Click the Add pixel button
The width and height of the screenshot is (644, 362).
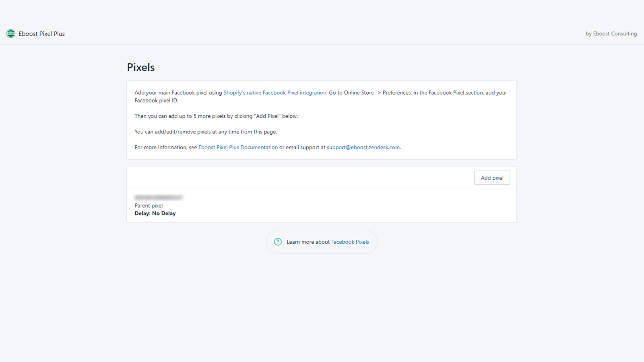492,178
